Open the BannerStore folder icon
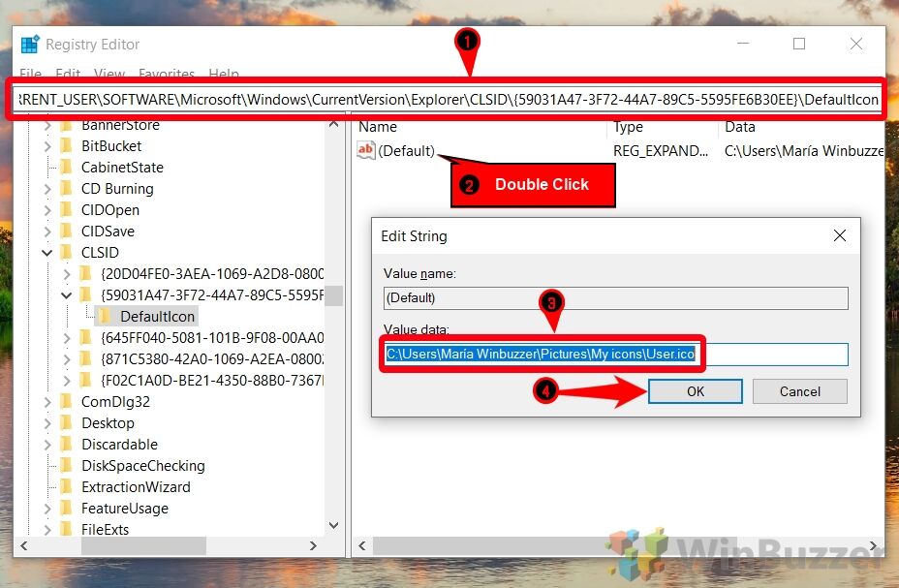 [x=67, y=125]
